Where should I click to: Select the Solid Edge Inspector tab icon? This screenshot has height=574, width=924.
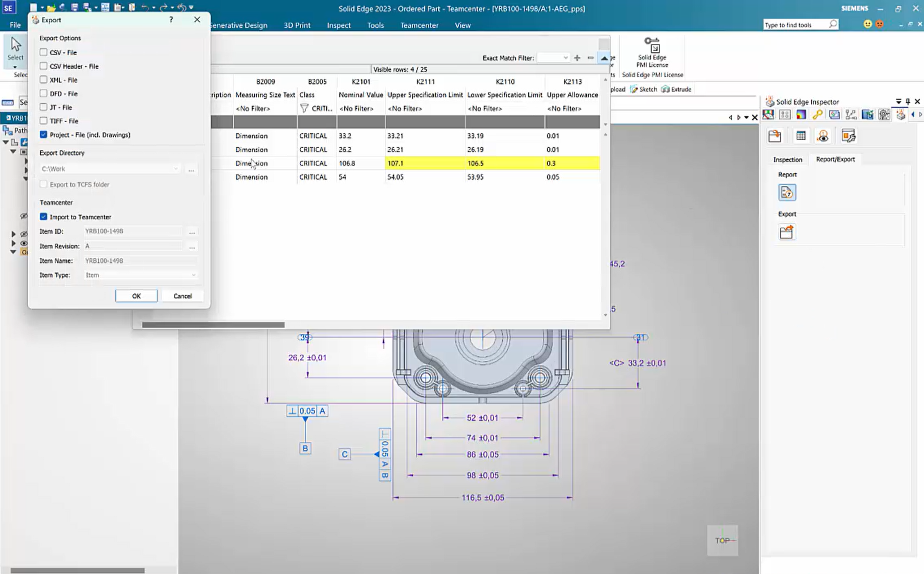[900, 115]
